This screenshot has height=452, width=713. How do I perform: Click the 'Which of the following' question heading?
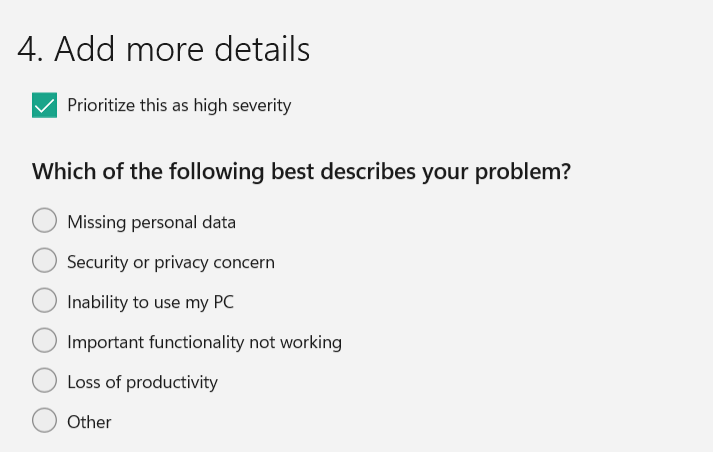[x=300, y=172]
